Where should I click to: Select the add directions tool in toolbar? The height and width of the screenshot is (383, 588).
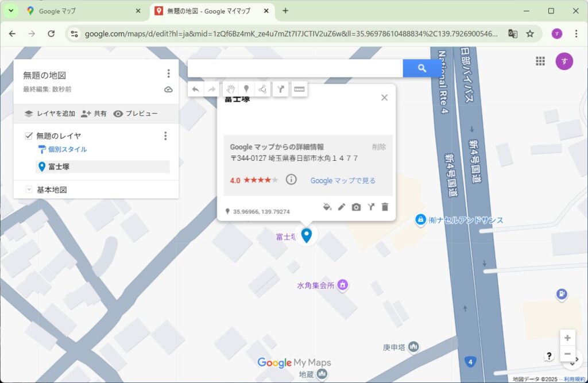click(x=280, y=89)
